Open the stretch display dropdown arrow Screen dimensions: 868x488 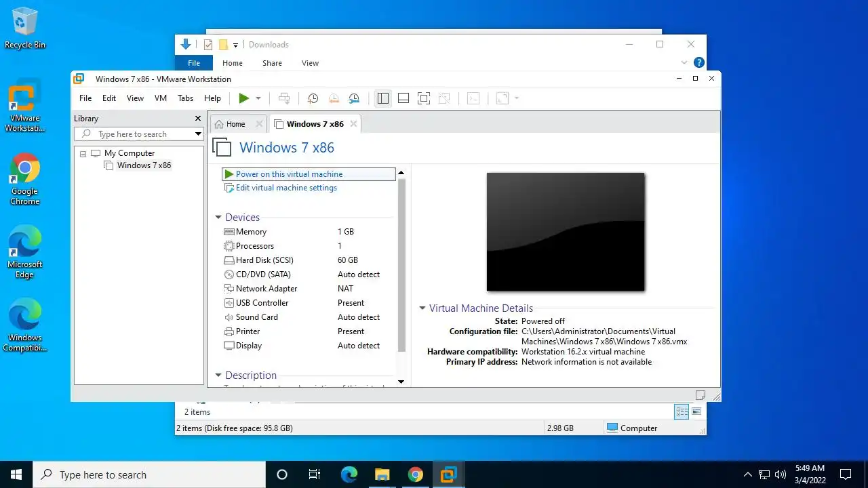[517, 98]
